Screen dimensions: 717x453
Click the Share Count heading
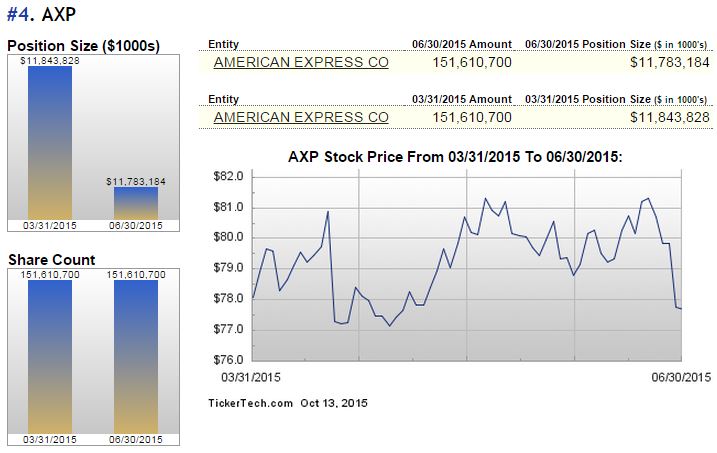pyautogui.click(x=52, y=260)
